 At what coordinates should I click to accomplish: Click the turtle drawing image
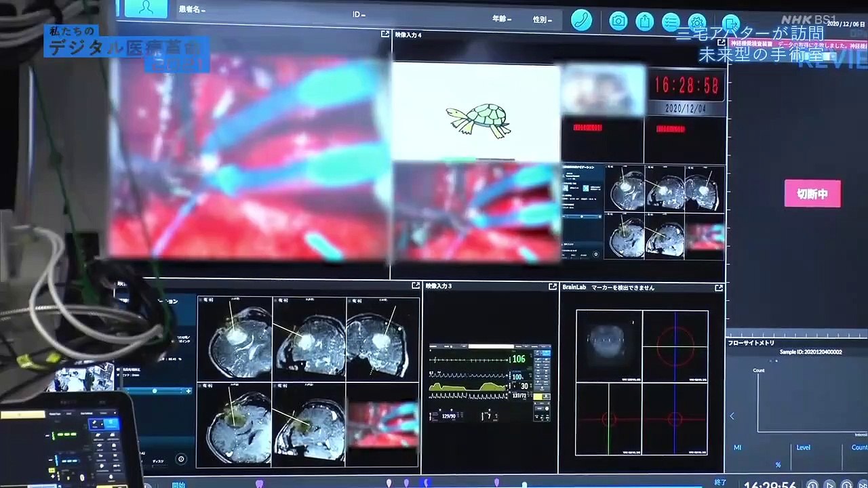[479, 121]
